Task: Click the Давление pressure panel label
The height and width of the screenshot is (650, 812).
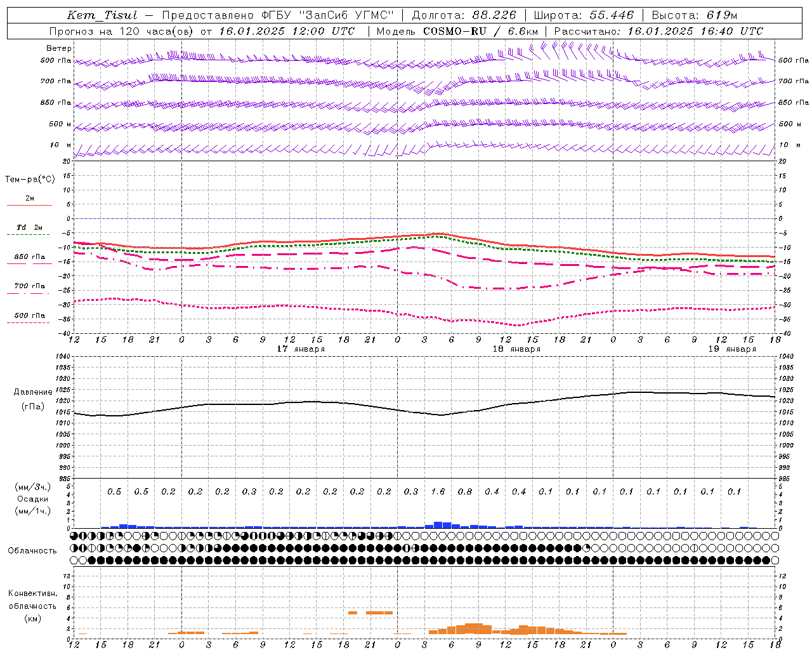Action: (x=33, y=392)
